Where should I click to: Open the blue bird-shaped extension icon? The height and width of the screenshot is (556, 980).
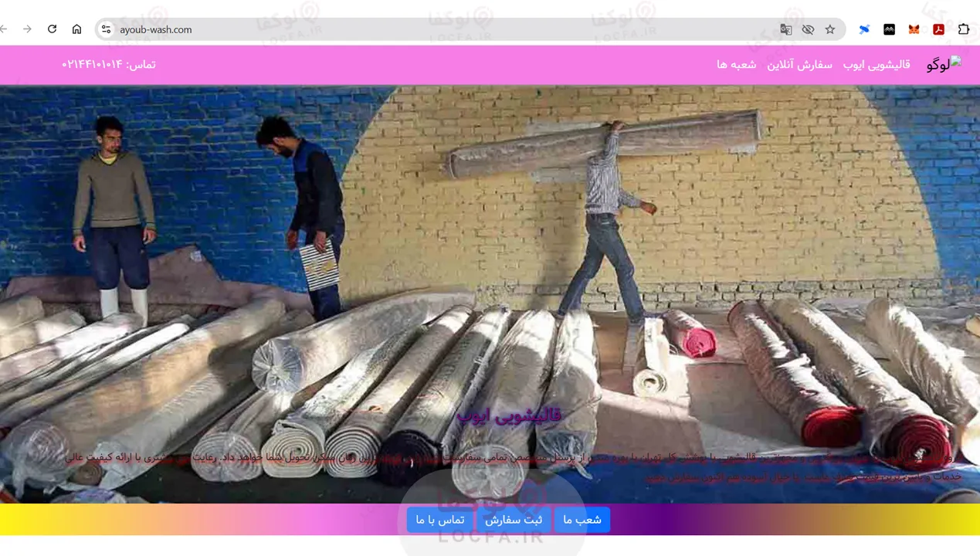(x=864, y=29)
